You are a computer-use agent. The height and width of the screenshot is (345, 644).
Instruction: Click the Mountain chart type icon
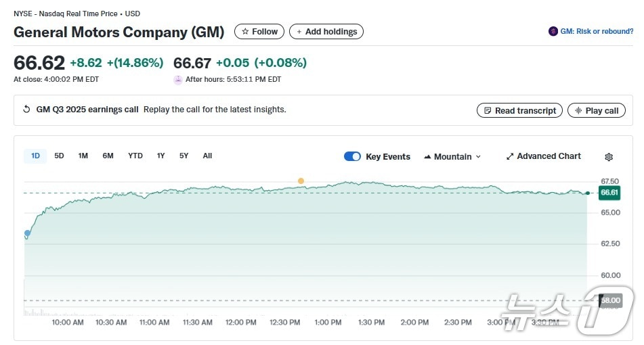pyautogui.click(x=427, y=157)
